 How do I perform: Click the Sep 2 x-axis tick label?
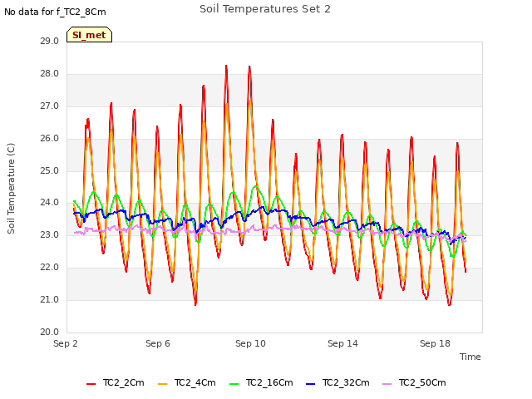[66, 343]
